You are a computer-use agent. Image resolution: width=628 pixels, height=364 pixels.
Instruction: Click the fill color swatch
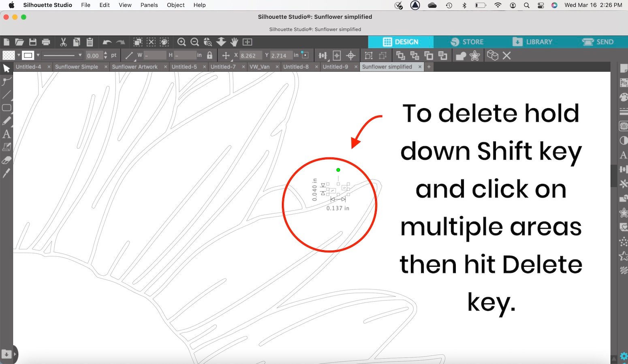tap(9, 55)
